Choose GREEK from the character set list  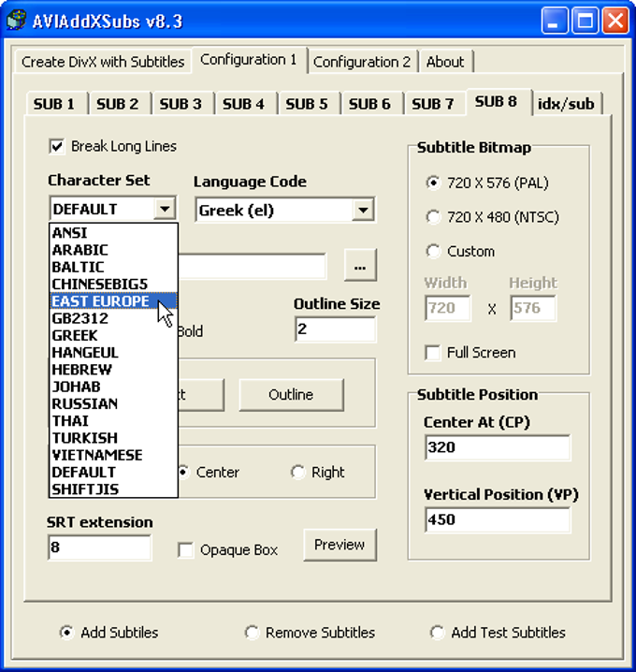[113, 336]
